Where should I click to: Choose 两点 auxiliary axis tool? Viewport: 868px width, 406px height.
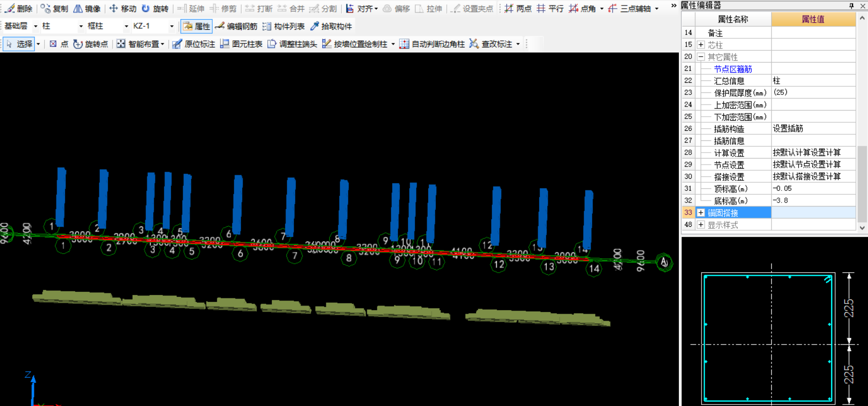tap(518, 9)
